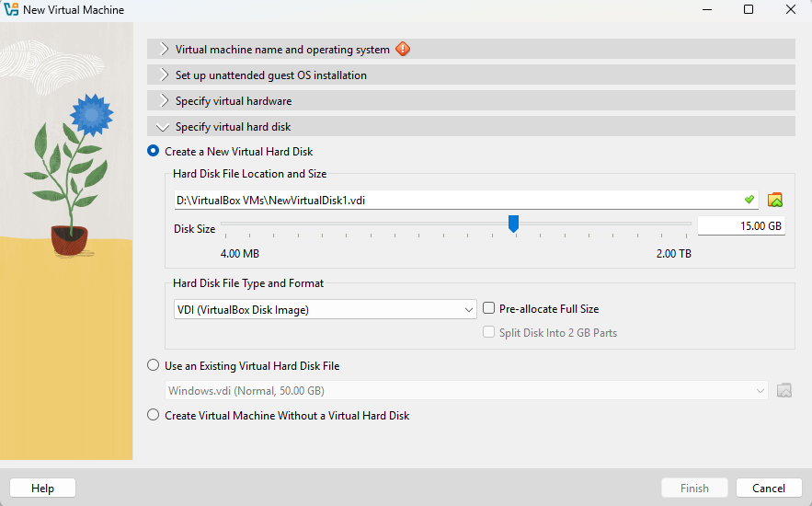
Task: Click the Cancel button
Action: pyautogui.click(x=769, y=488)
